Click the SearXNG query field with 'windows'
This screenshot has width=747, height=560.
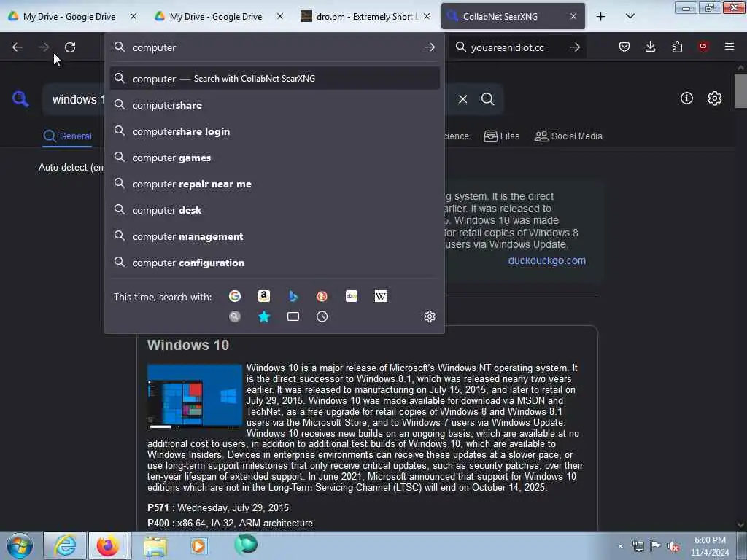pyautogui.click(x=74, y=99)
